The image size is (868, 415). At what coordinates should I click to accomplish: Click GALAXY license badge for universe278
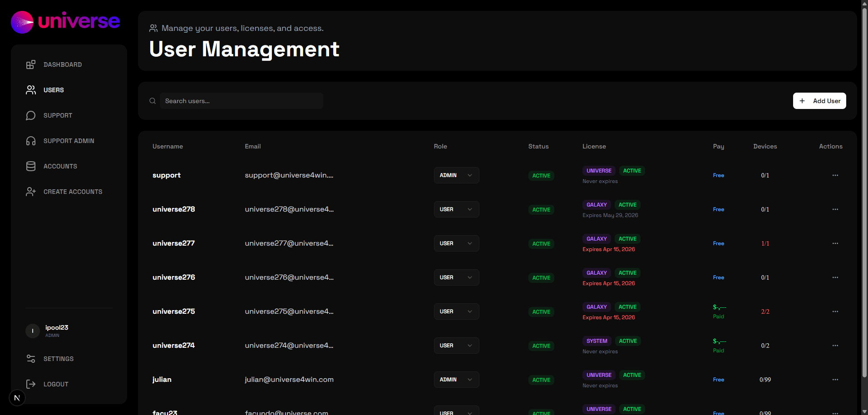click(597, 205)
